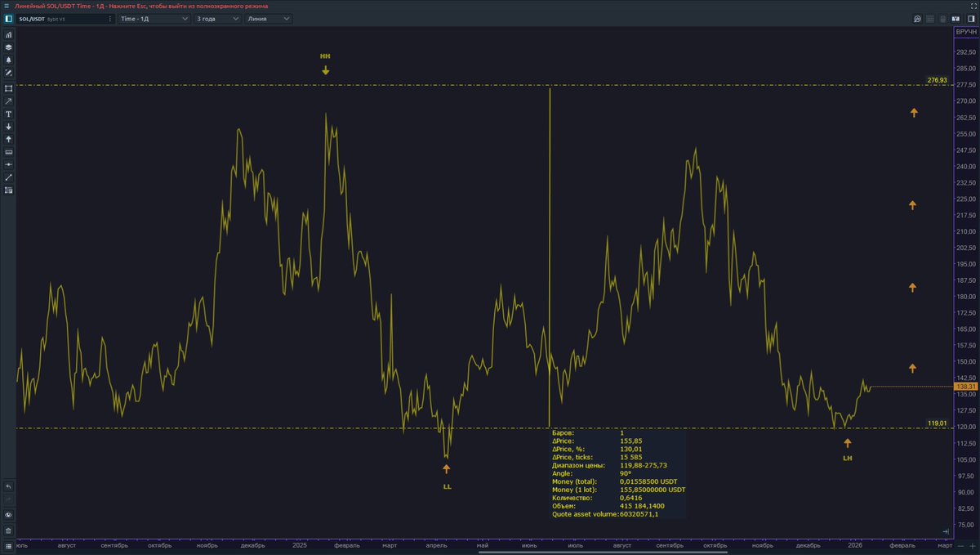980x555 pixels.
Task: Click the fullscreen corners icon top-right
Action: coord(973,6)
